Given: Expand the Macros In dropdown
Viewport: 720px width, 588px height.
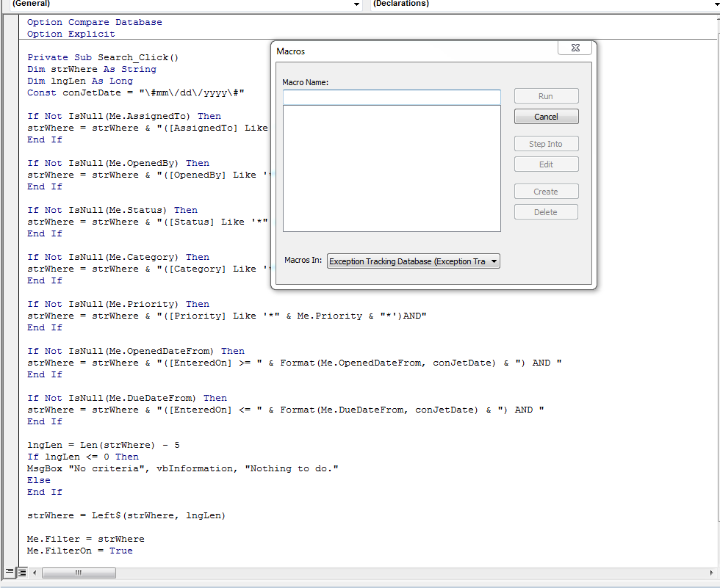Looking at the screenshot, I should [x=493, y=261].
